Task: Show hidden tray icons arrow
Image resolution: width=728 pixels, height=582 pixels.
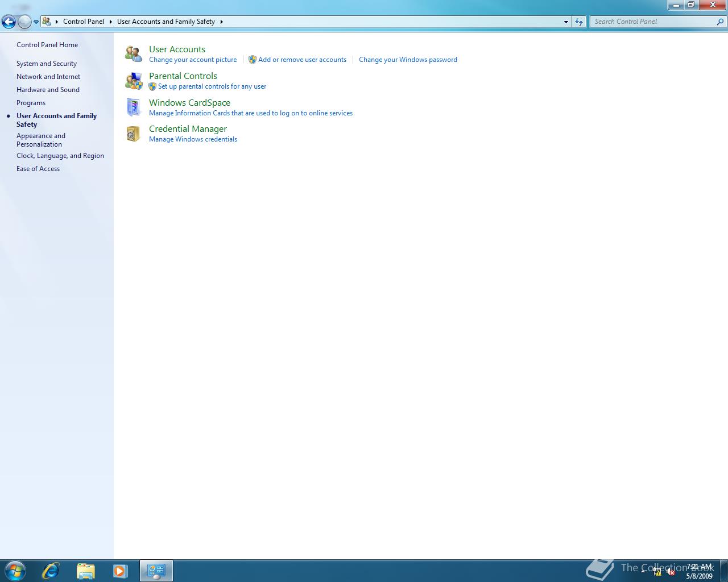Action: pos(643,571)
